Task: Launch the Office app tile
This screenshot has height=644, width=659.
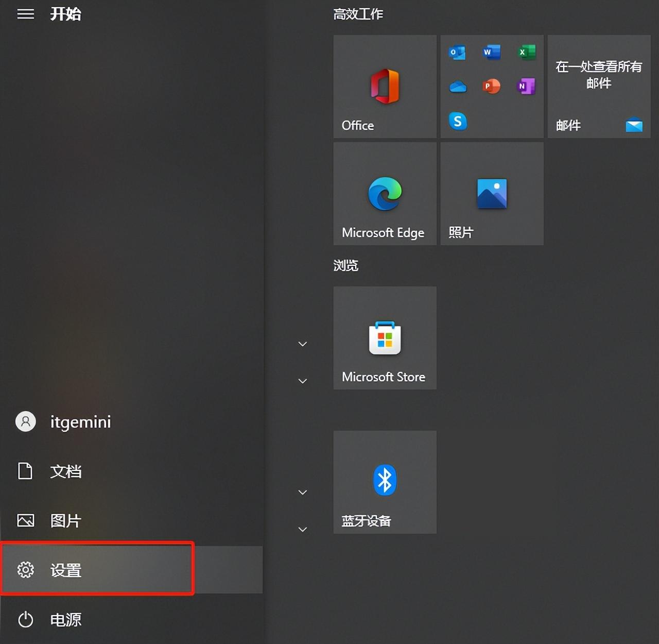Action: click(x=385, y=88)
